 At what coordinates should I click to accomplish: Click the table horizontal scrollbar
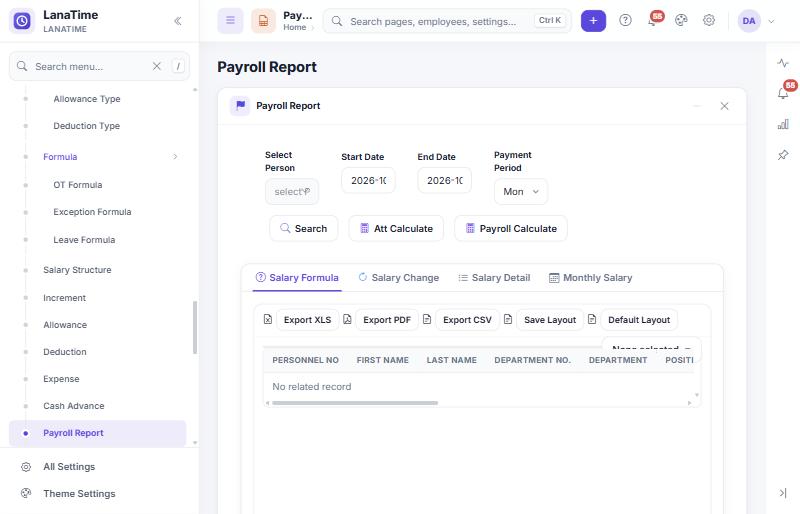coord(355,403)
